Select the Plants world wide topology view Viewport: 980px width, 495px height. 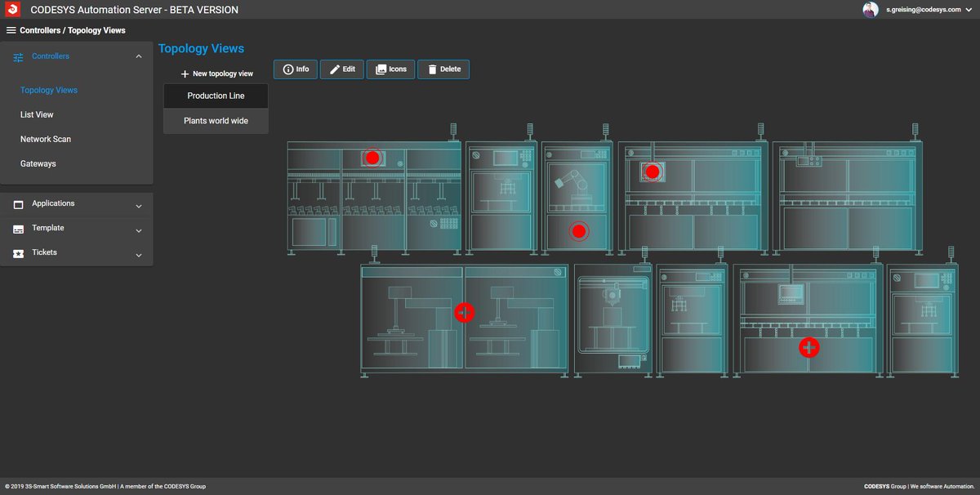tap(216, 121)
